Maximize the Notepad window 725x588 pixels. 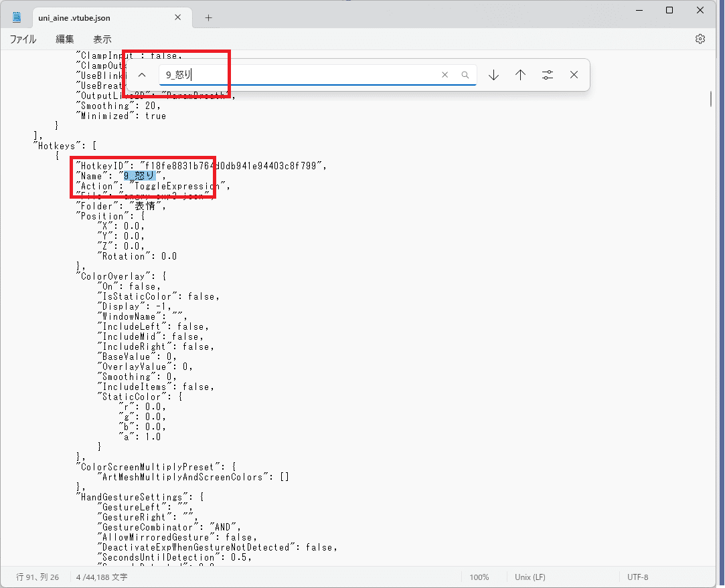tap(669, 10)
